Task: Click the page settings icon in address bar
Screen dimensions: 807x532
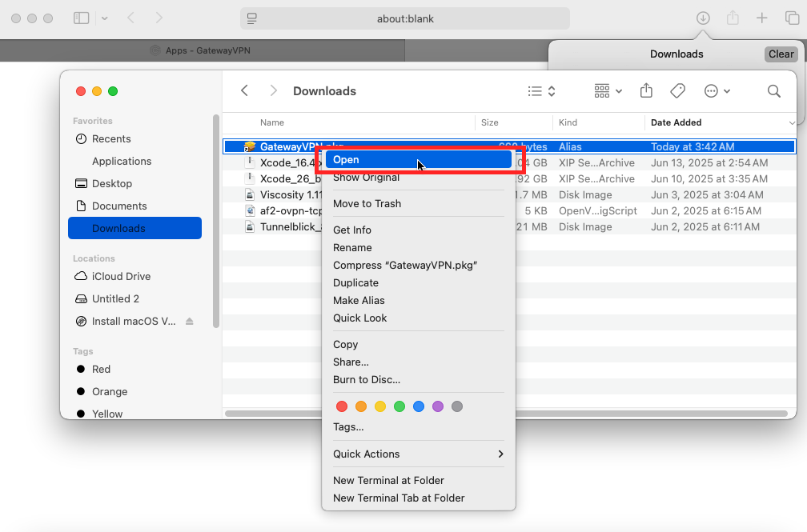Action: pos(251,18)
